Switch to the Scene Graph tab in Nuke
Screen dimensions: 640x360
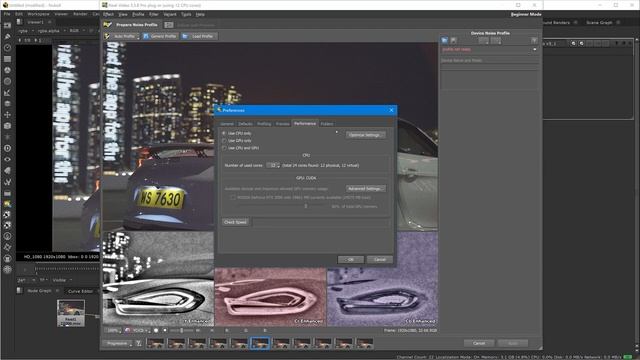(x=599, y=22)
